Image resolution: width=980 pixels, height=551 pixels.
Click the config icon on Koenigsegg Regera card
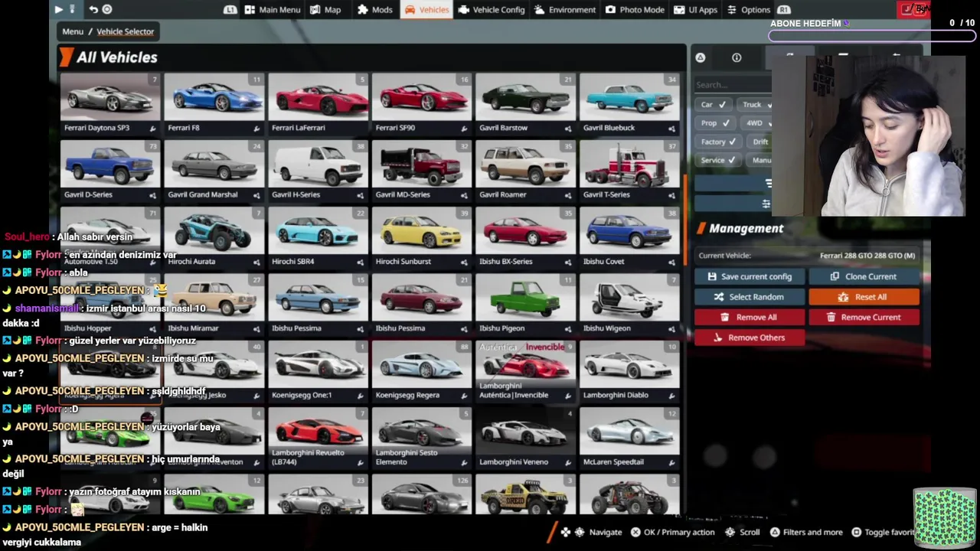[464, 396]
